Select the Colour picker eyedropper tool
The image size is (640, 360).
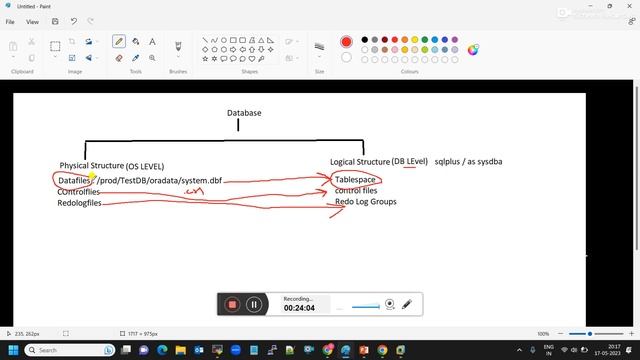[x=136, y=58]
